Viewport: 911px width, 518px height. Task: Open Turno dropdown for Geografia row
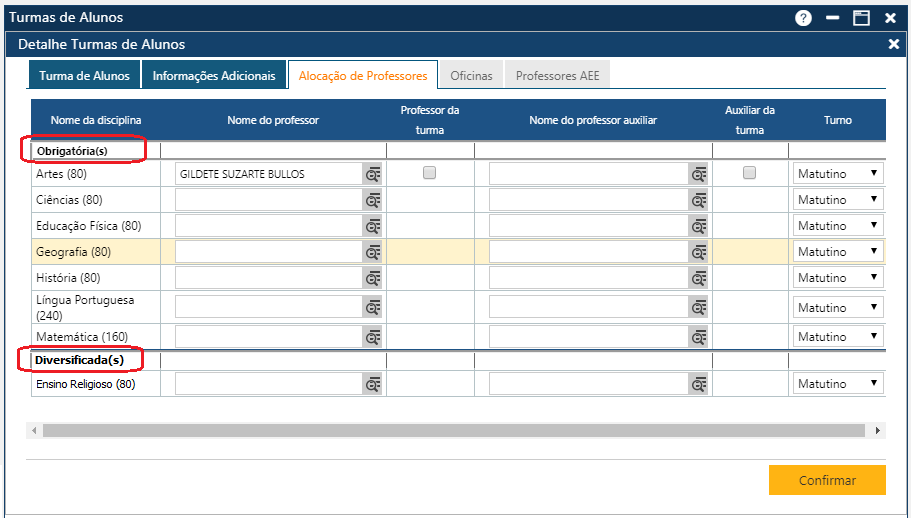point(838,251)
